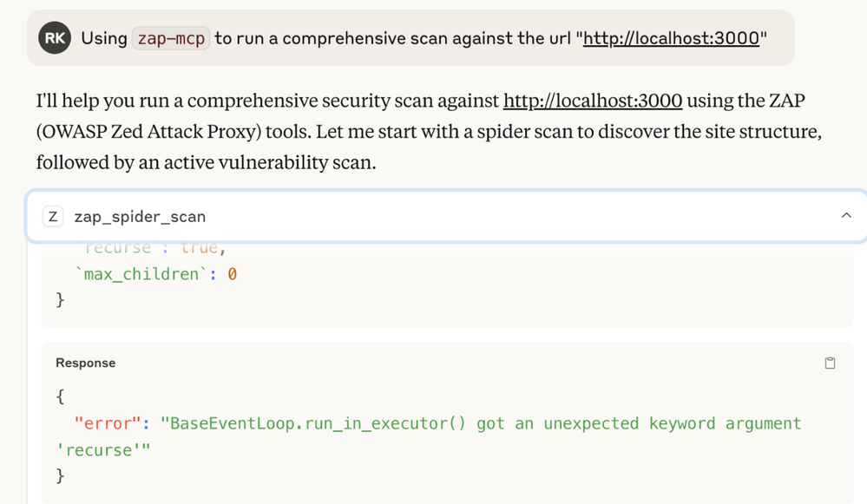
Task: Click the zap_spider_scan tool name label
Action: [x=140, y=217]
